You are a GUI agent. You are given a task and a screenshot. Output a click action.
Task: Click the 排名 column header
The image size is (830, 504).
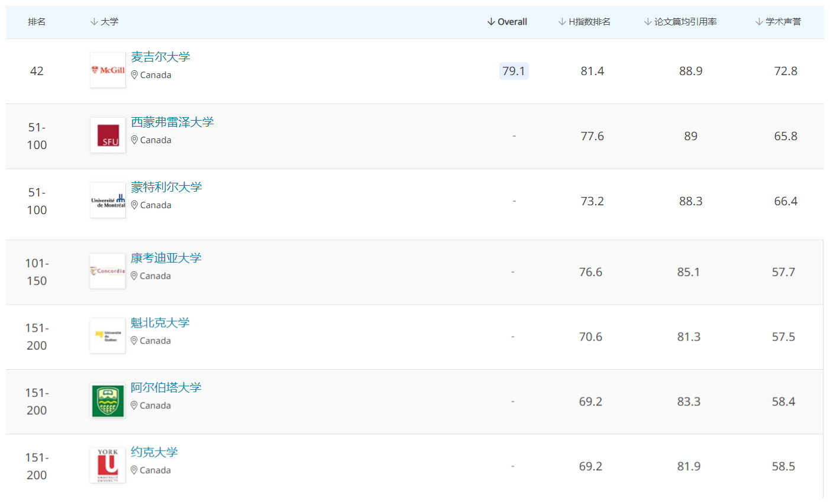tap(37, 22)
